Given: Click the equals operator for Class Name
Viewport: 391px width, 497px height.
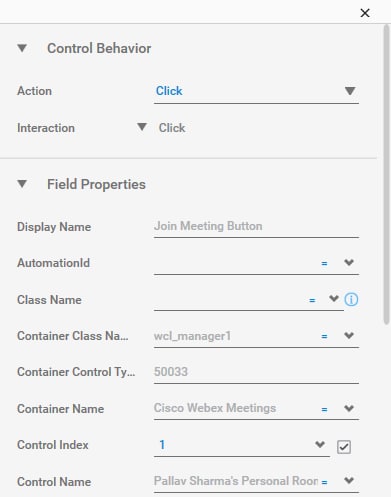Looking at the screenshot, I should coord(312,300).
